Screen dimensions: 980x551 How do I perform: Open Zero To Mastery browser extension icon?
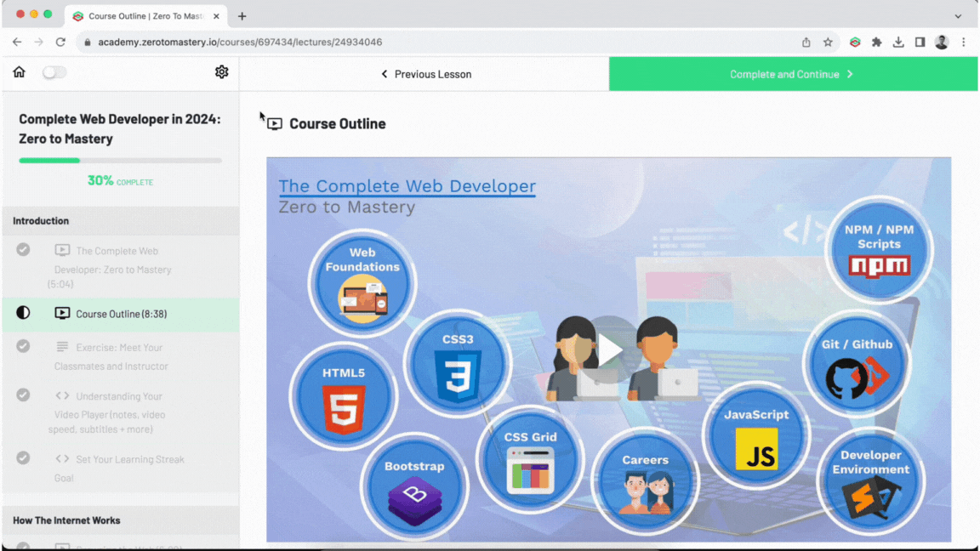(855, 42)
